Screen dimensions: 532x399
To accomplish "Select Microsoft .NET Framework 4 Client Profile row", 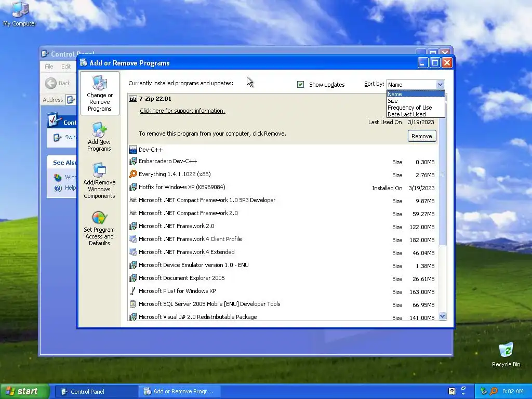I will point(283,239).
